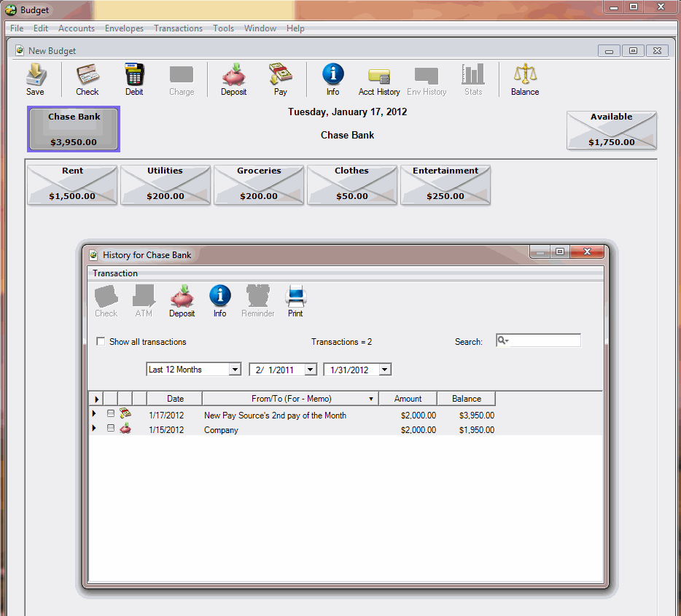Viewport: 681px width, 616px height.
Task: Click Deposit piggy bank in history window
Action: point(182,300)
